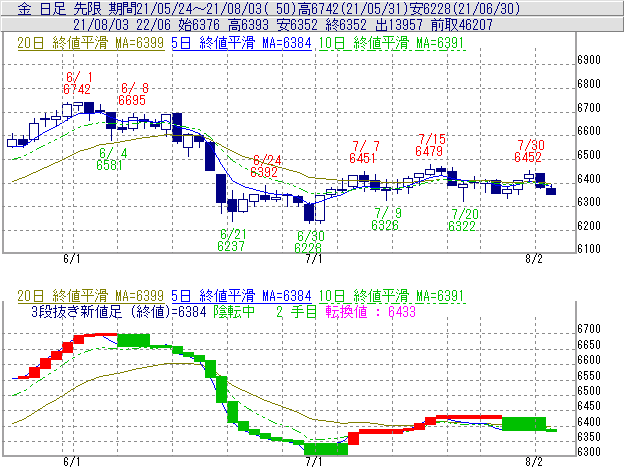Click the 10日 終値平滑 MA=6391 legend in upper chart

(x=392, y=43)
